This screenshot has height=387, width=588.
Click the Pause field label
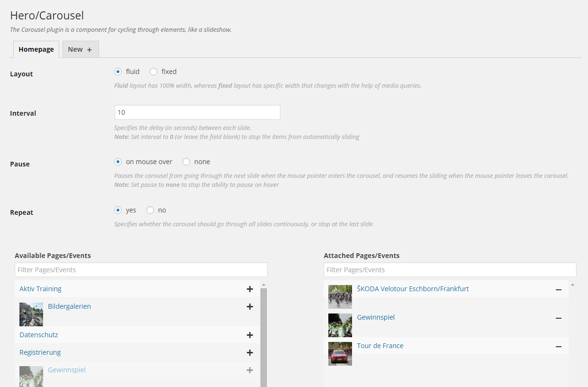[20, 164]
